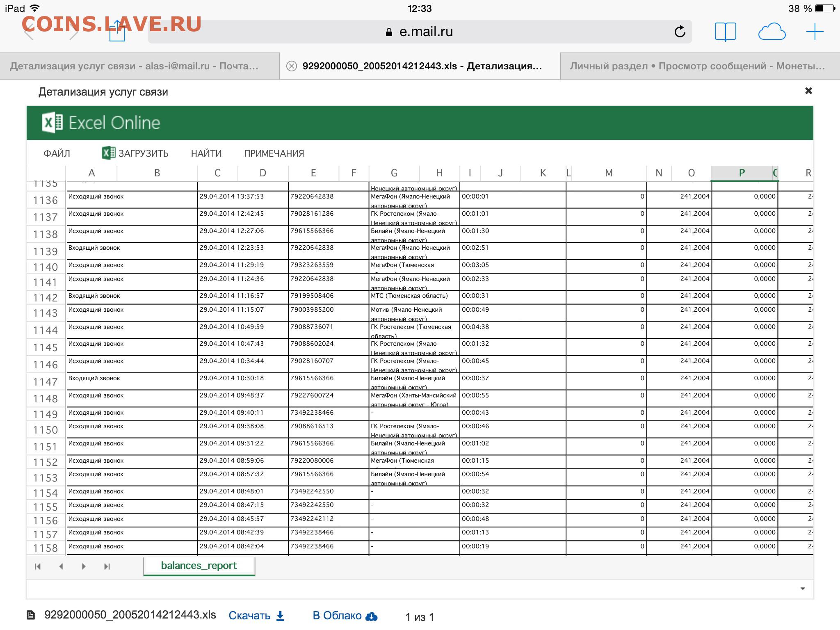This screenshot has width=840, height=630.
Task: Click the Excel Online logo
Action: point(101,123)
